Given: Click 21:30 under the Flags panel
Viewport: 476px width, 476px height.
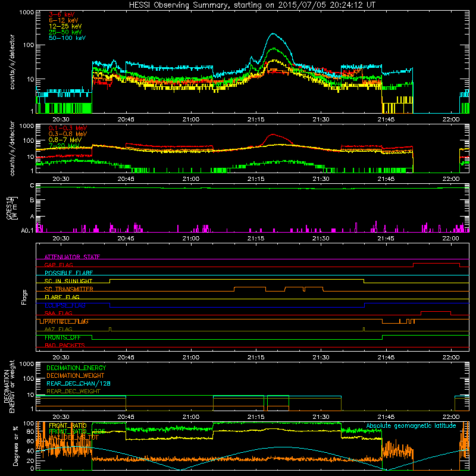Looking at the screenshot, I should pos(321,358).
